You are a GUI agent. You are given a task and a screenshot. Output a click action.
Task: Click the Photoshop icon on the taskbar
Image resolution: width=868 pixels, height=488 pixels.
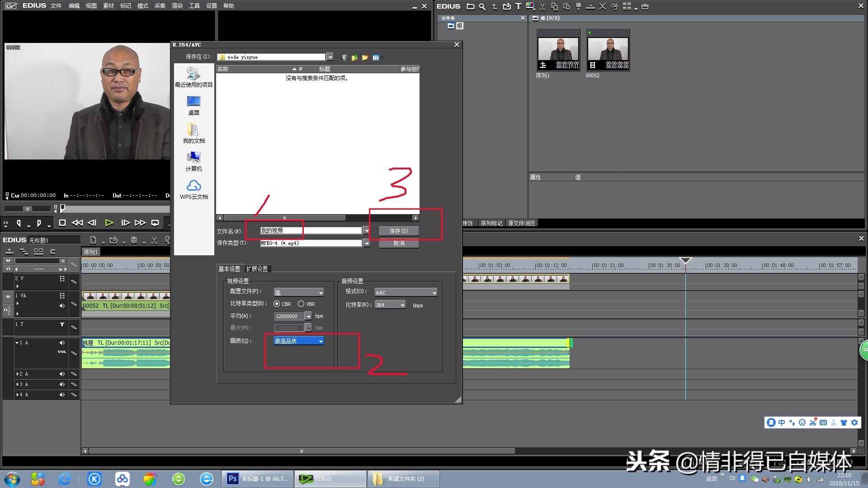pyautogui.click(x=233, y=479)
